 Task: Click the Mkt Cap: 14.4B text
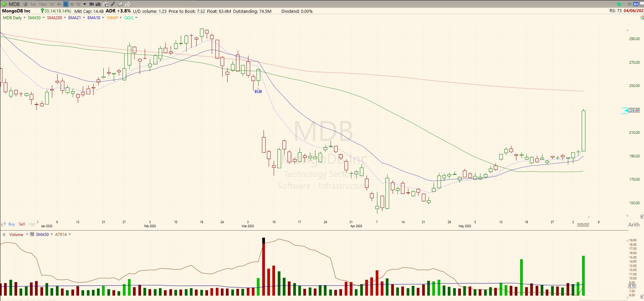(89, 11)
